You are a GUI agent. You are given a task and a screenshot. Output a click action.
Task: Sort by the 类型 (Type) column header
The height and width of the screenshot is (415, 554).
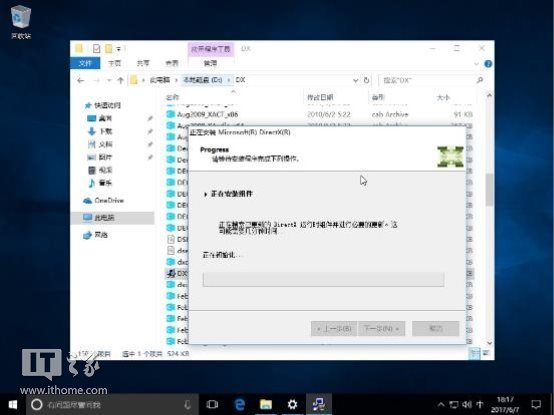pos(378,97)
